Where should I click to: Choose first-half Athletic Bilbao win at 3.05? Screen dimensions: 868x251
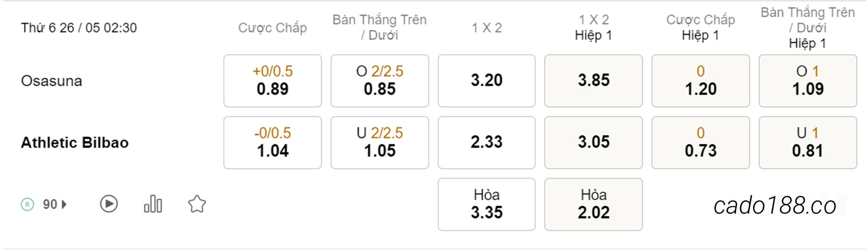pos(593,143)
